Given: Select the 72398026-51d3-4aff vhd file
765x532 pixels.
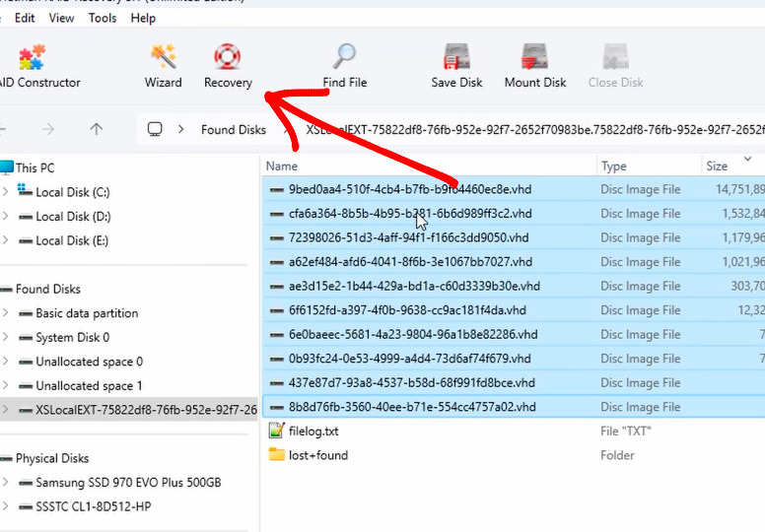Looking at the screenshot, I should tap(408, 238).
